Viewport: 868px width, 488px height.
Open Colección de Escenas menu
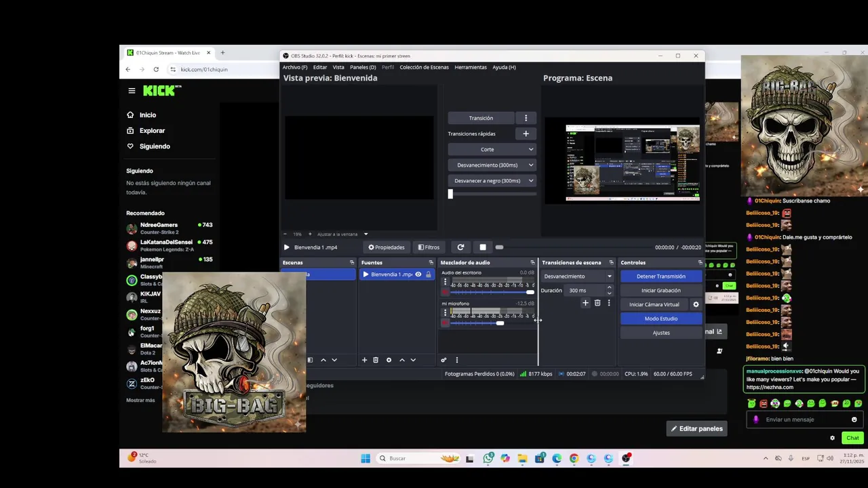pyautogui.click(x=424, y=67)
